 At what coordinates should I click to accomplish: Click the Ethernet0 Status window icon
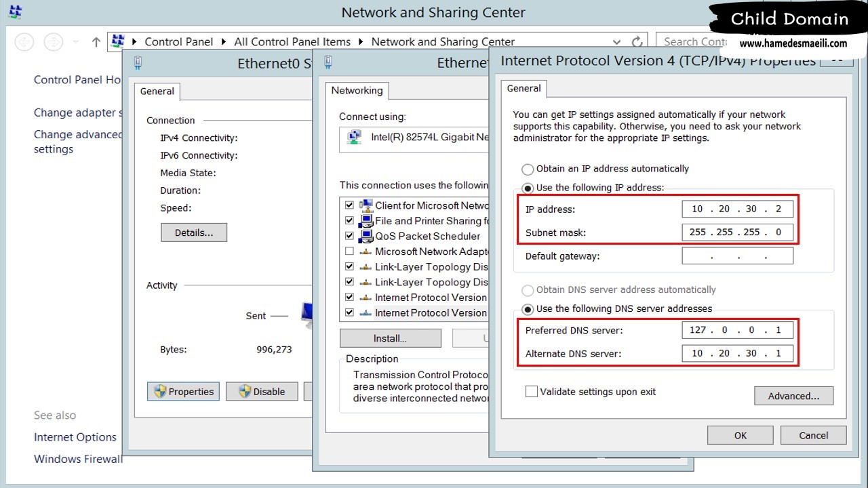pos(138,63)
